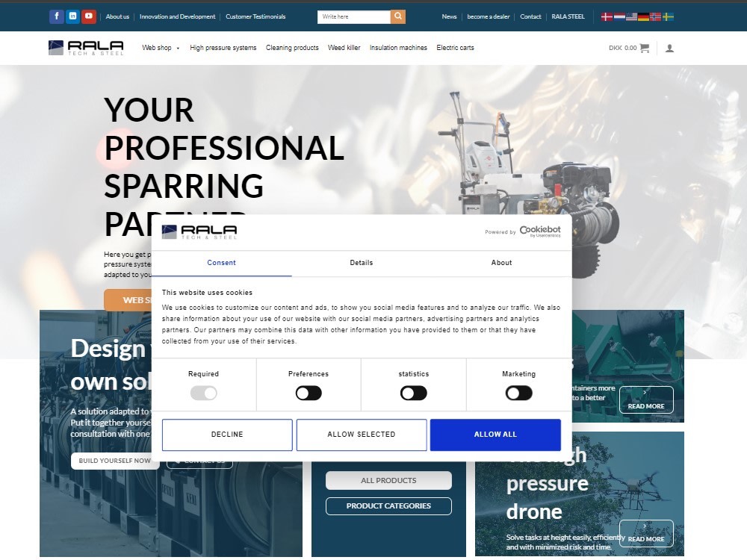Click the DKK 0.00 cart total
The image size is (747, 560).
[x=623, y=48]
